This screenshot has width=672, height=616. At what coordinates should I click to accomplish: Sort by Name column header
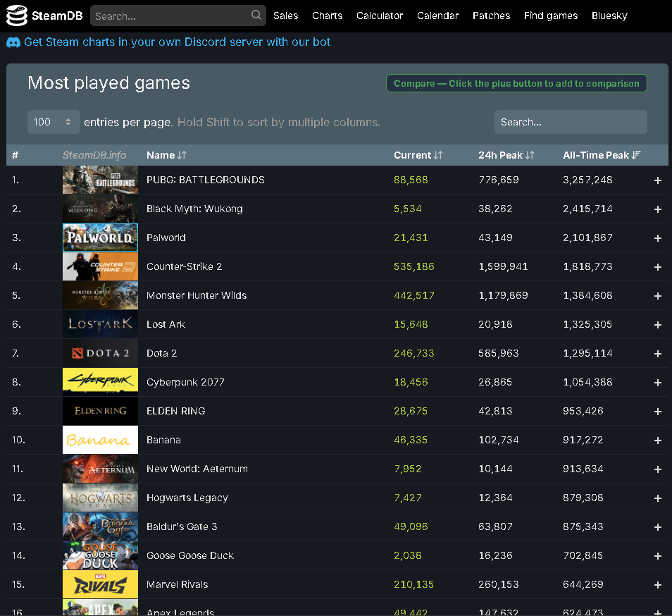tap(167, 154)
